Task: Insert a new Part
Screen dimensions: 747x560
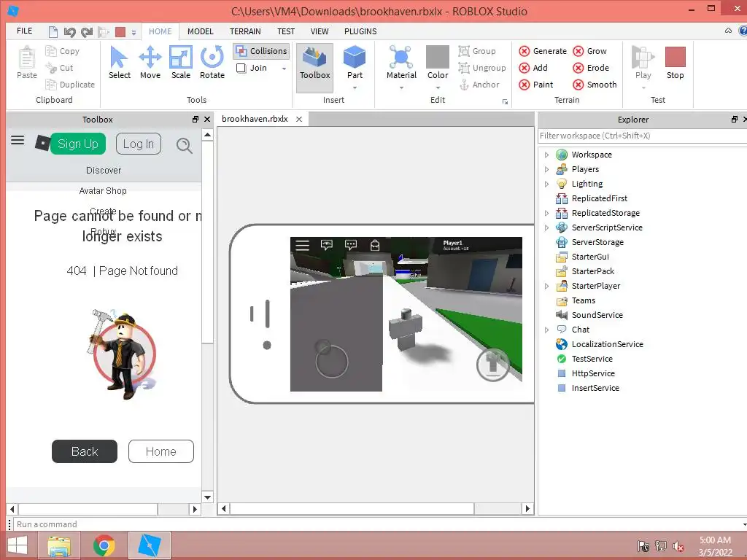Action: pos(355,63)
